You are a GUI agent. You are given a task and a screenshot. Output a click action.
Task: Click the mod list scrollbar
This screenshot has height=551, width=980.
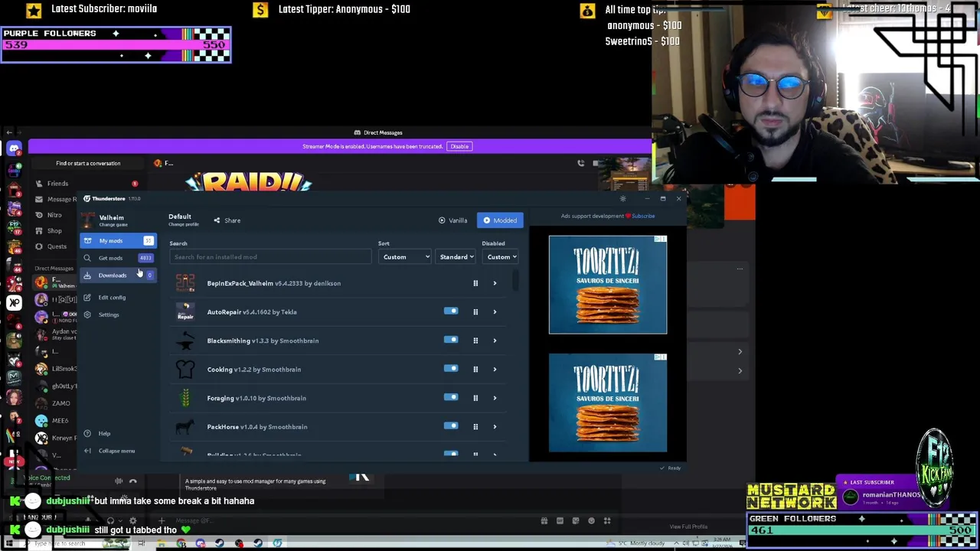pos(516,282)
